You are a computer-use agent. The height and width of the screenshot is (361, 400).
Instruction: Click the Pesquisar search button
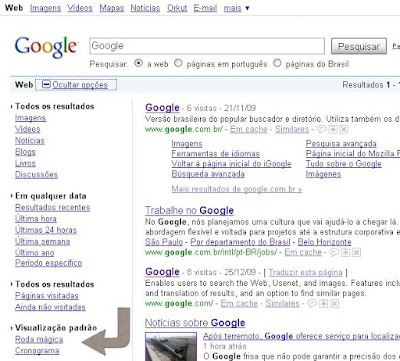[359, 46]
